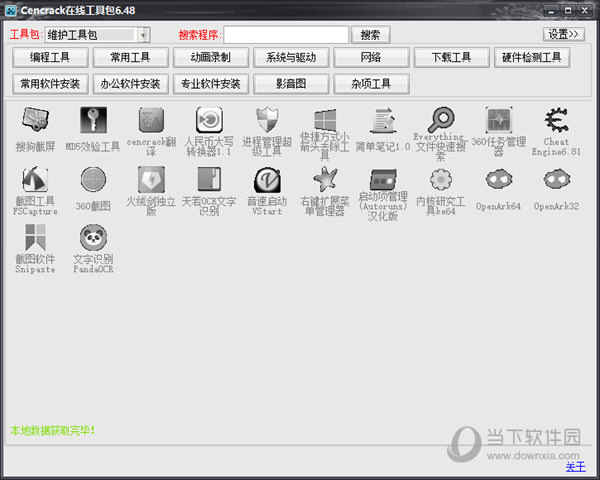Viewport: 600px width, 480px height.
Task: Open the OpenArk32 icon
Action: 556,179
